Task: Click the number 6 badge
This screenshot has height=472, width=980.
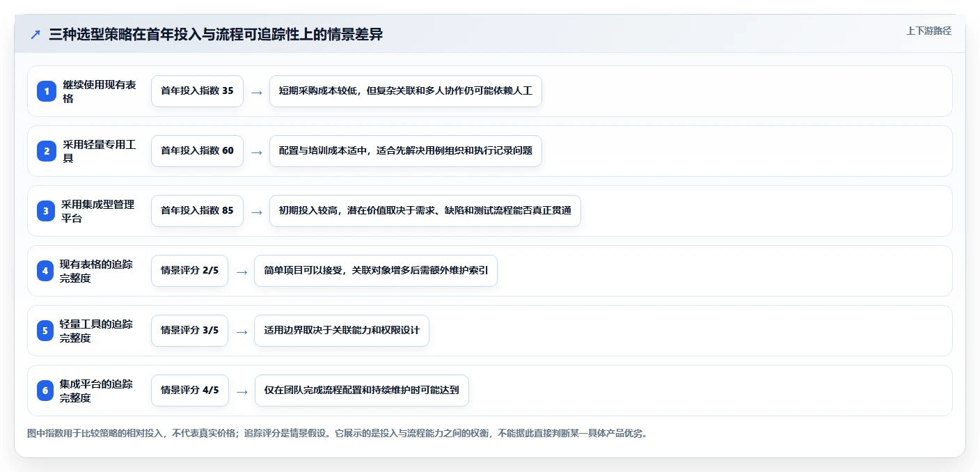Action: [x=45, y=391]
